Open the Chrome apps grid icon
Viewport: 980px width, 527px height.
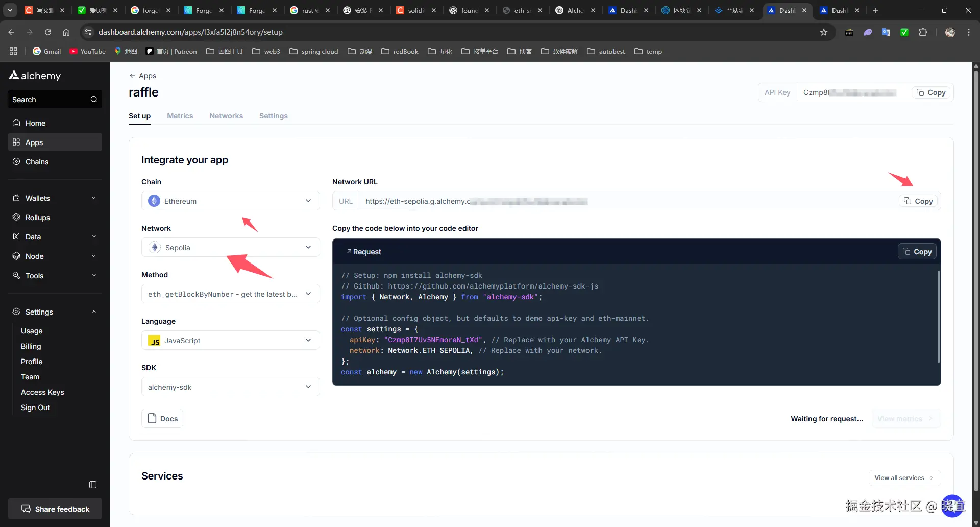(13, 51)
